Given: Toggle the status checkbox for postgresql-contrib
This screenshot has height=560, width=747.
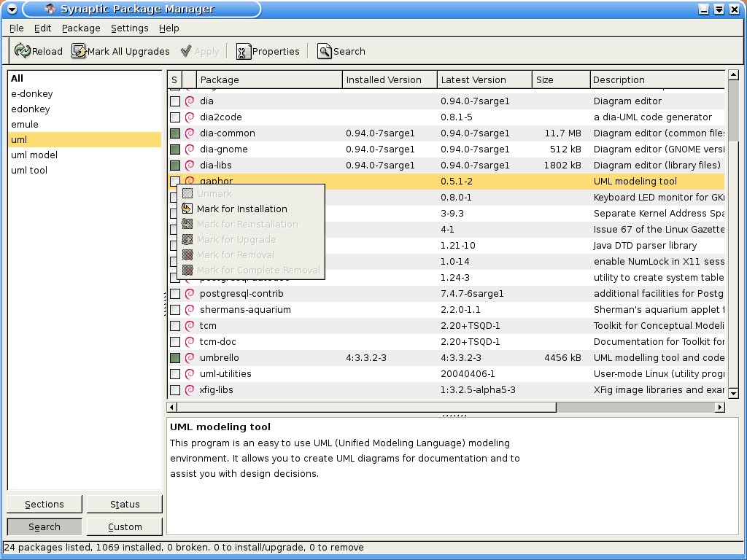Looking at the screenshot, I should tap(175, 294).
